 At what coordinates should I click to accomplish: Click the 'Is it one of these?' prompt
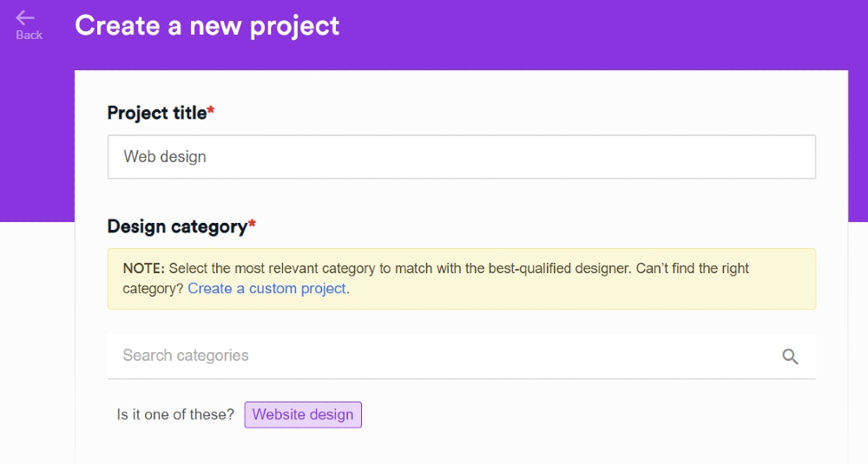175,415
